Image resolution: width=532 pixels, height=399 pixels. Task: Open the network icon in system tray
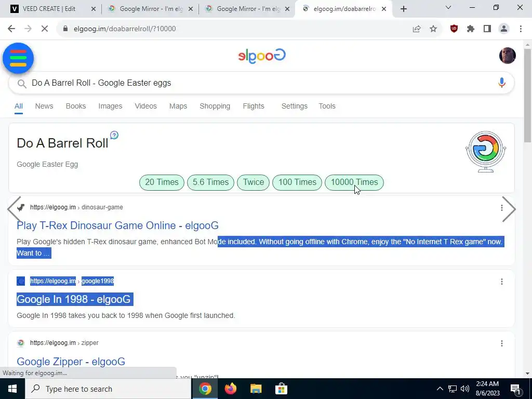pyautogui.click(x=453, y=389)
